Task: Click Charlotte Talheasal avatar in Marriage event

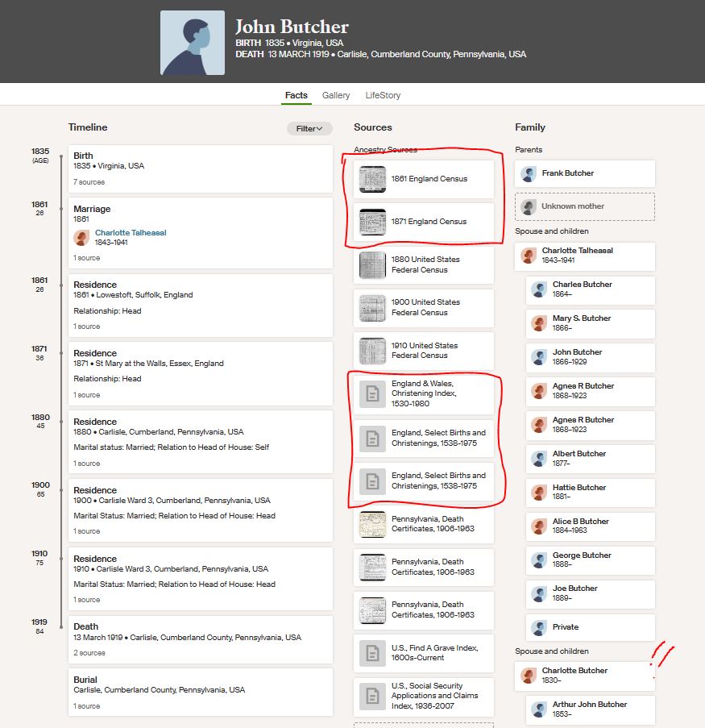Action: point(81,238)
